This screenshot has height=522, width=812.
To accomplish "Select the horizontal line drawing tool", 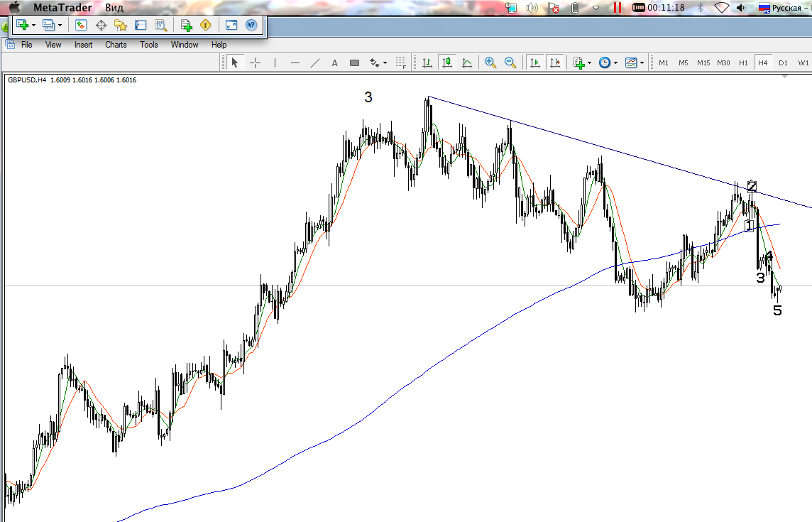I will (295, 62).
